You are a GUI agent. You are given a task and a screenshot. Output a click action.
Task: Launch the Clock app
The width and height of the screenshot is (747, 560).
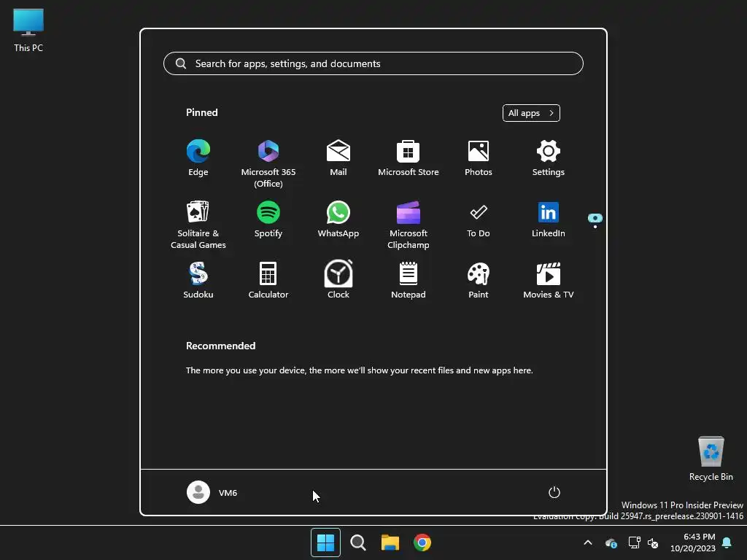point(338,281)
